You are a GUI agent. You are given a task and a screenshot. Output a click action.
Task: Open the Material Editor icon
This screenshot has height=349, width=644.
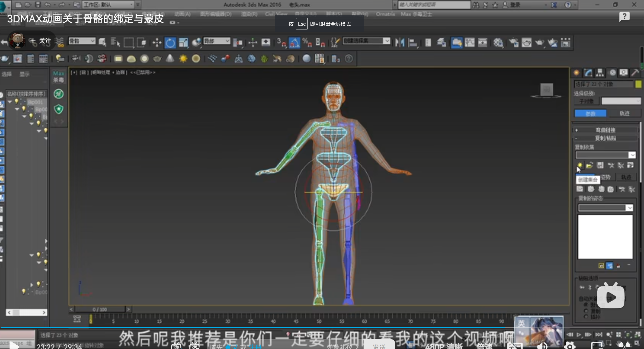[x=498, y=42]
